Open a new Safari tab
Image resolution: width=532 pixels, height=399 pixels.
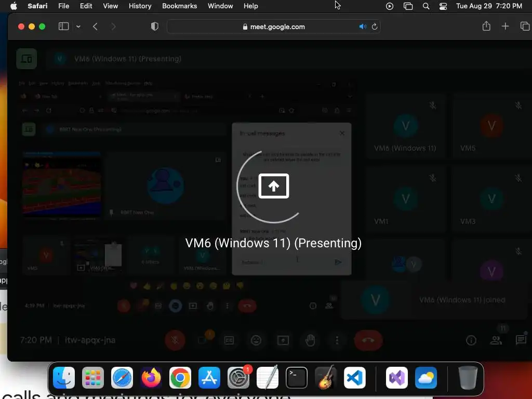[505, 26]
